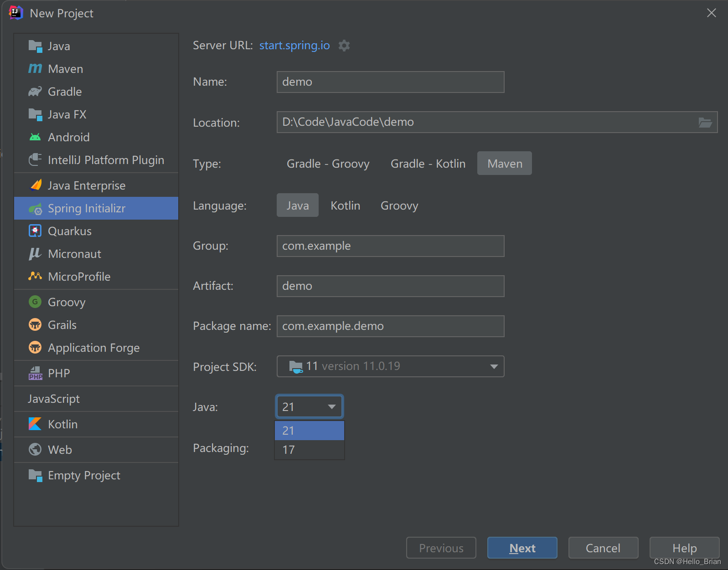Select Micronaut in project type list
Viewport: 728px width, 570px height.
[96, 254]
